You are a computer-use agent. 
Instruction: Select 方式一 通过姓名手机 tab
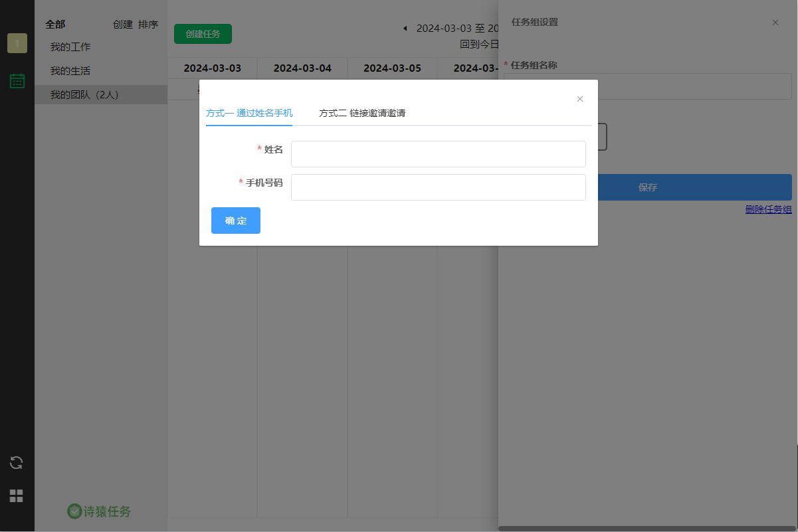[249, 113]
